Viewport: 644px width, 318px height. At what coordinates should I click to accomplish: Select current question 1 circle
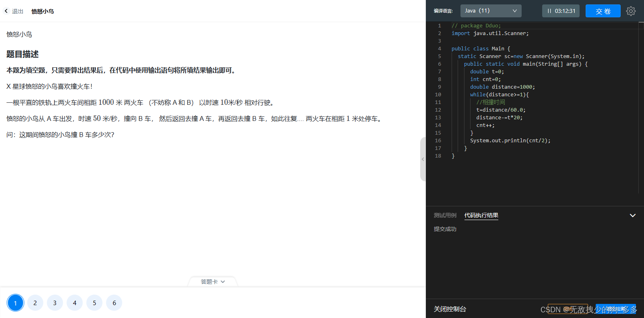(15, 303)
